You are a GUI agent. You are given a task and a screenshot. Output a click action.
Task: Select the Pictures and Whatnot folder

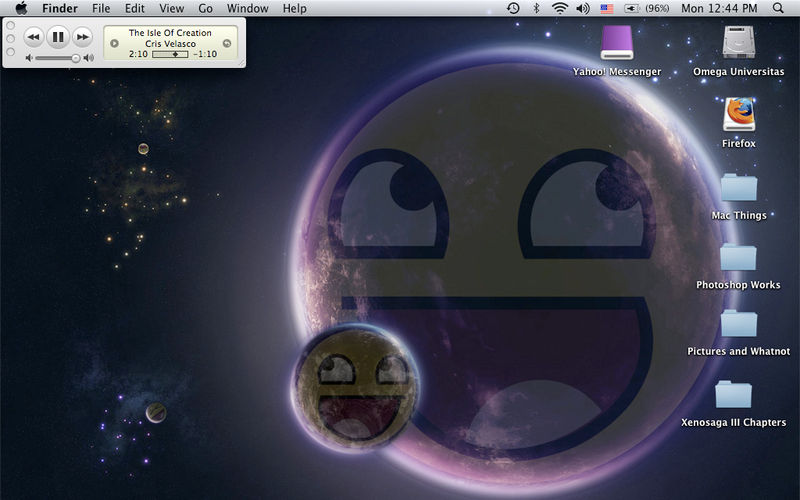[739, 323]
